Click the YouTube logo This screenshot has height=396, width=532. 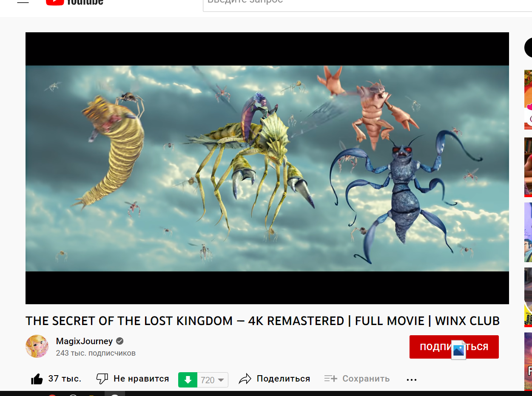click(x=74, y=2)
